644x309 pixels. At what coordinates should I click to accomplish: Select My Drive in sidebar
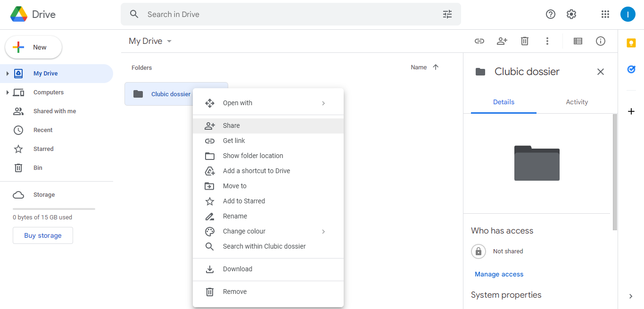57,74
